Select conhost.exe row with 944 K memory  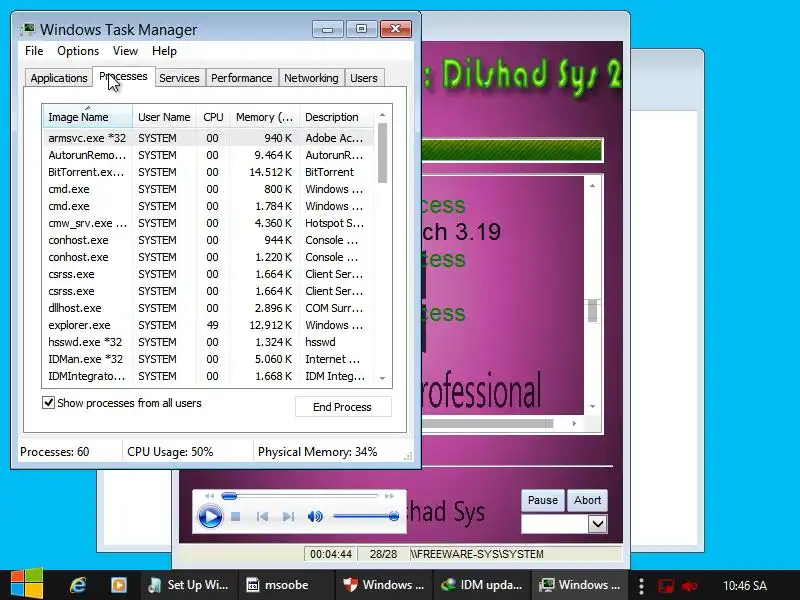(x=208, y=240)
